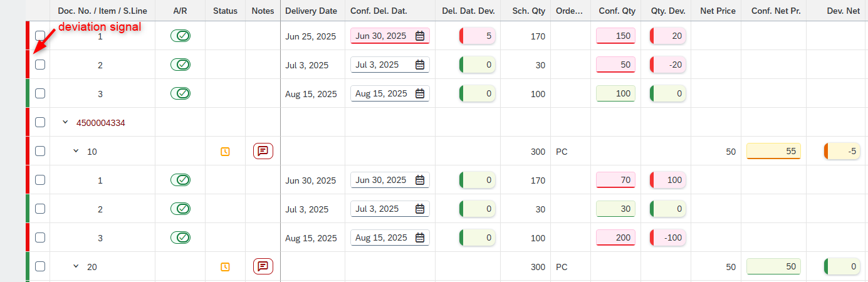Open calendar icon in row with Conf. Qty 50

pos(420,65)
